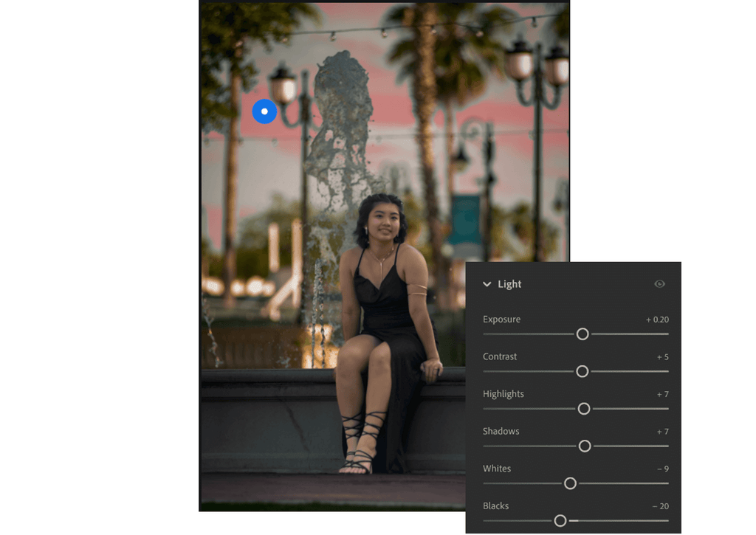
Task: Click the Exposure slider handle
Action: (583, 334)
